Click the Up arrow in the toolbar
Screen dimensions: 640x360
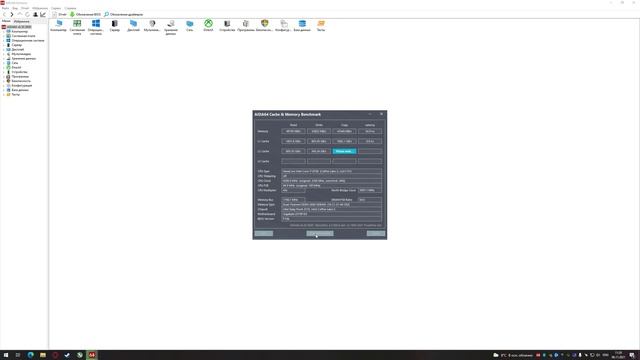20,14
